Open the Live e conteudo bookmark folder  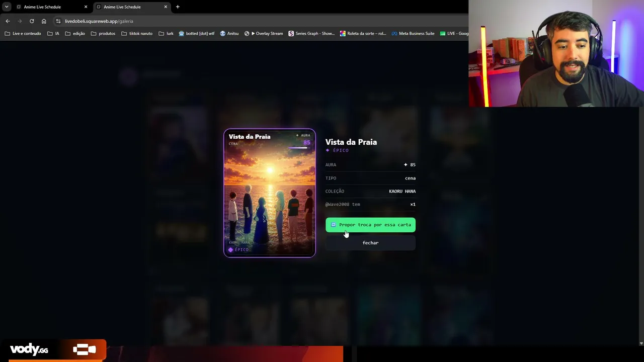[x=23, y=34]
